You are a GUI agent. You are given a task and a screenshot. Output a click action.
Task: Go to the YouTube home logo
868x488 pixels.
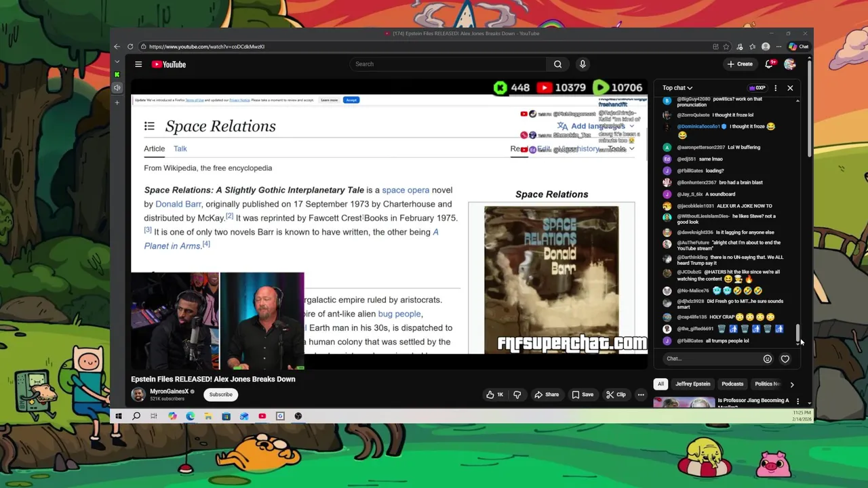[169, 64]
